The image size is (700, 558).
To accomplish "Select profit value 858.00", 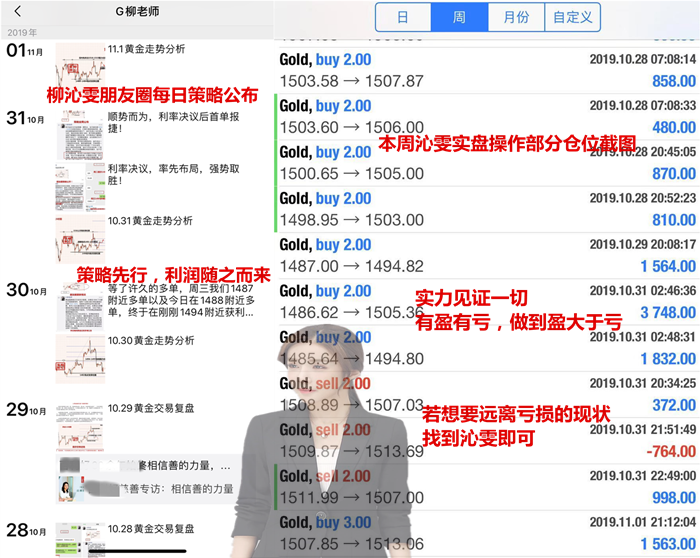I will tap(674, 81).
